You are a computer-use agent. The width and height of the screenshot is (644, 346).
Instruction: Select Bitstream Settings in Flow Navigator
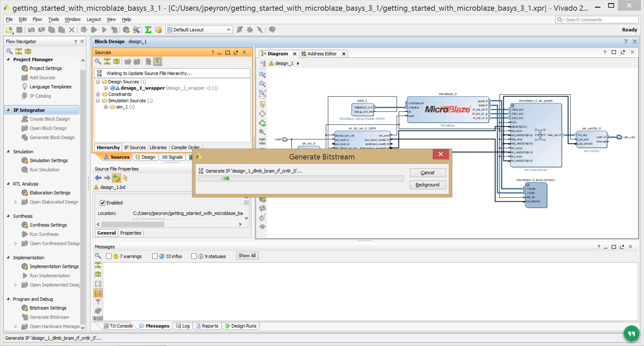point(48,308)
